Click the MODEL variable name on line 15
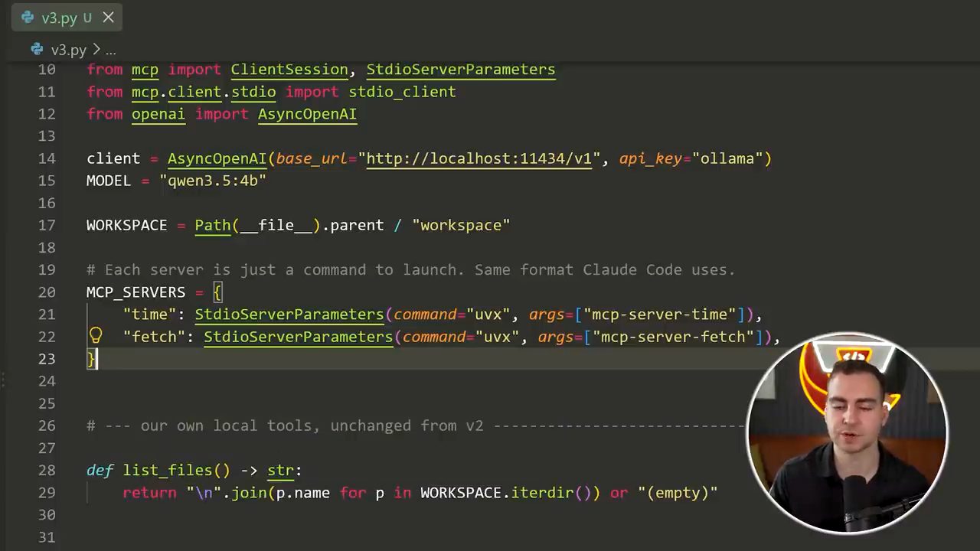This screenshot has width=980, height=551. (109, 181)
